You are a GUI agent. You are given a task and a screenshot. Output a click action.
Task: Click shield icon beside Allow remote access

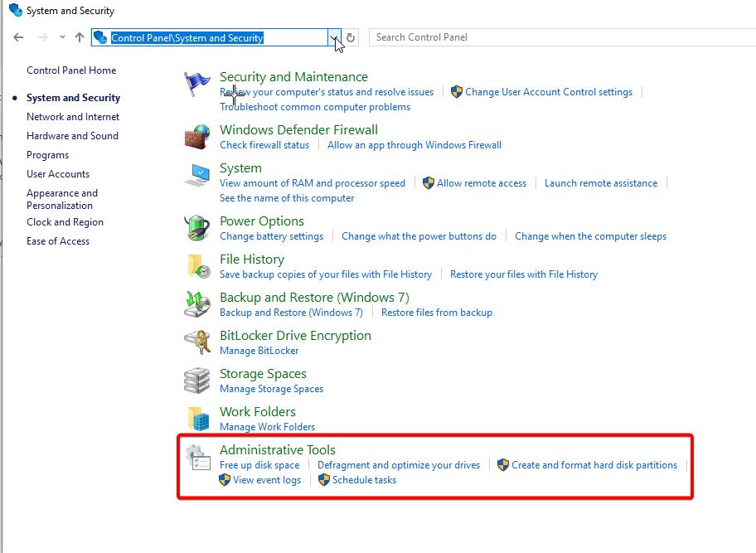(x=428, y=182)
